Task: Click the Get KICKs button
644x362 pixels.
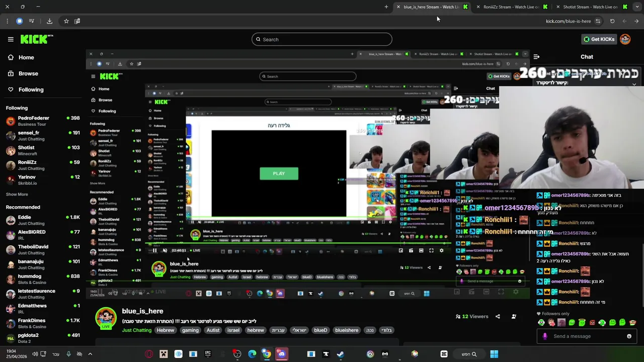Action: pyautogui.click(x=599, y=39)
